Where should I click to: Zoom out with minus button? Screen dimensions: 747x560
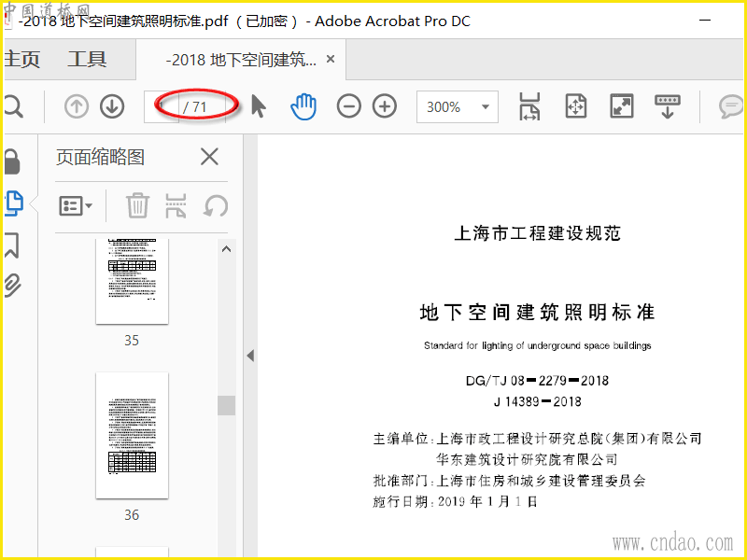pos(348,106)
